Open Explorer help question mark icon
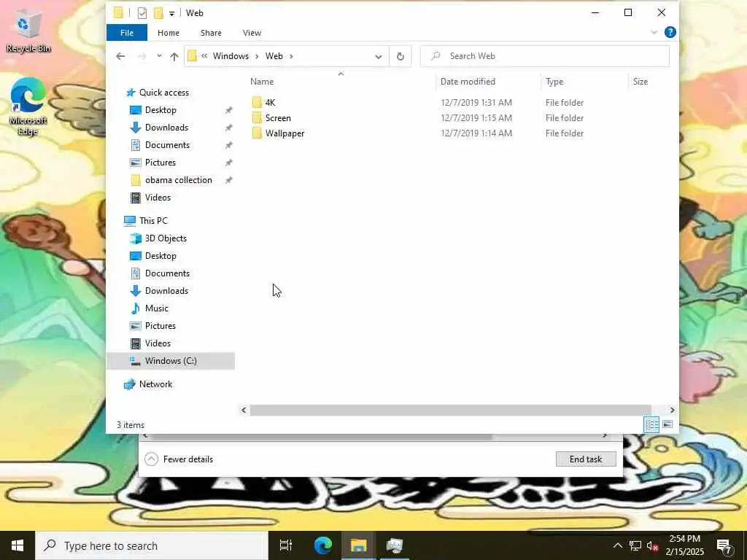Screen dimensions: 747x560 click(670, 32)
